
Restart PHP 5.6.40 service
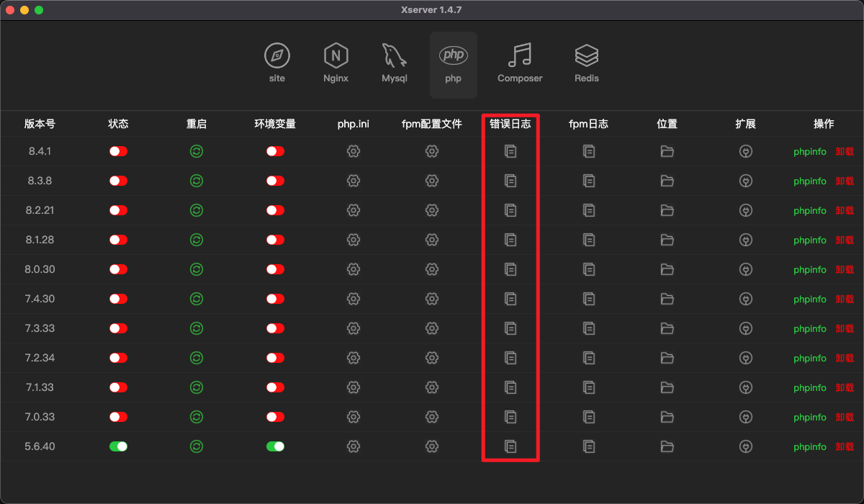[x=197, y=446]
